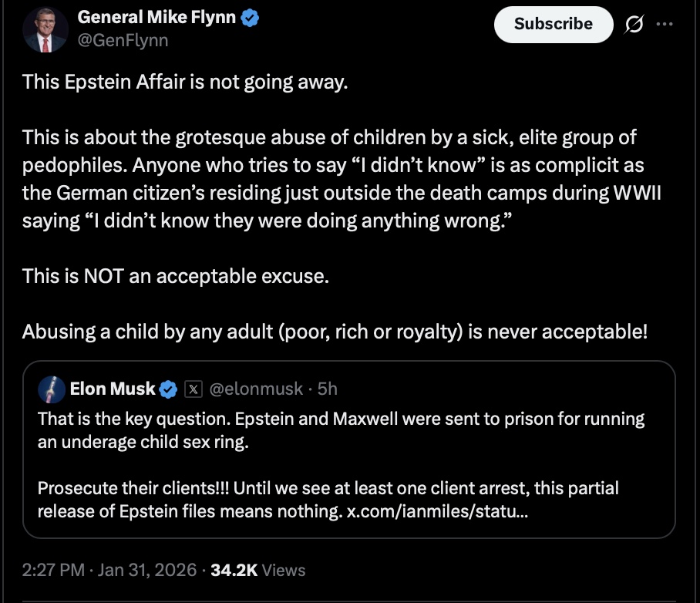
Task: Open the @GenFlynn handle link
Action: (122, 40)
